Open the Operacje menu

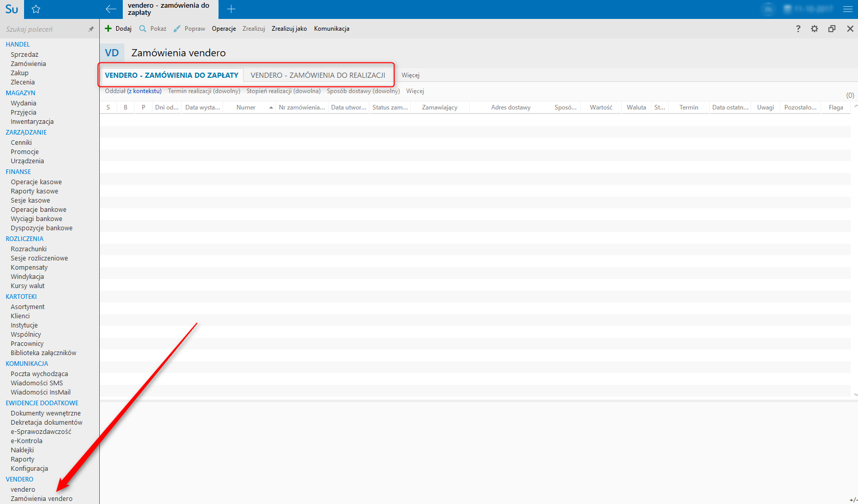(224, 29)
